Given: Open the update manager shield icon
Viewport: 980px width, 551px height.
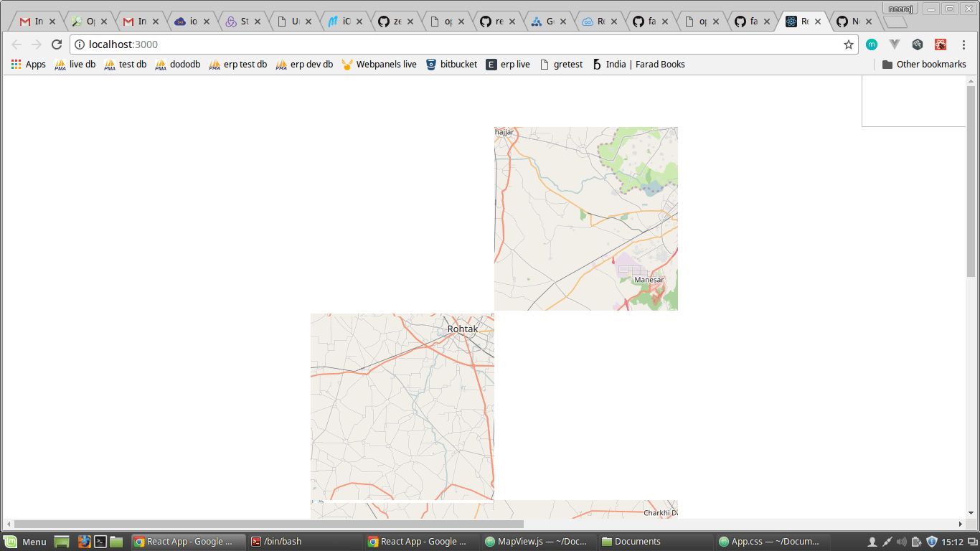Looking at the screenshot, I should click(932, 542).
